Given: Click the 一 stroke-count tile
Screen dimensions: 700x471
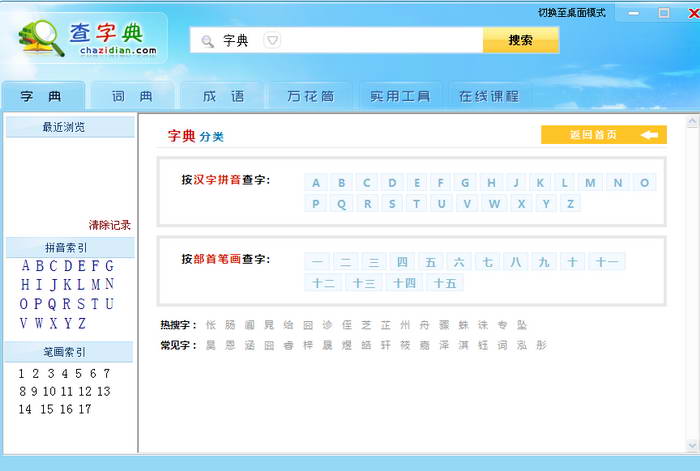Looking at the screenshot, I should click(x=318, y=262).
